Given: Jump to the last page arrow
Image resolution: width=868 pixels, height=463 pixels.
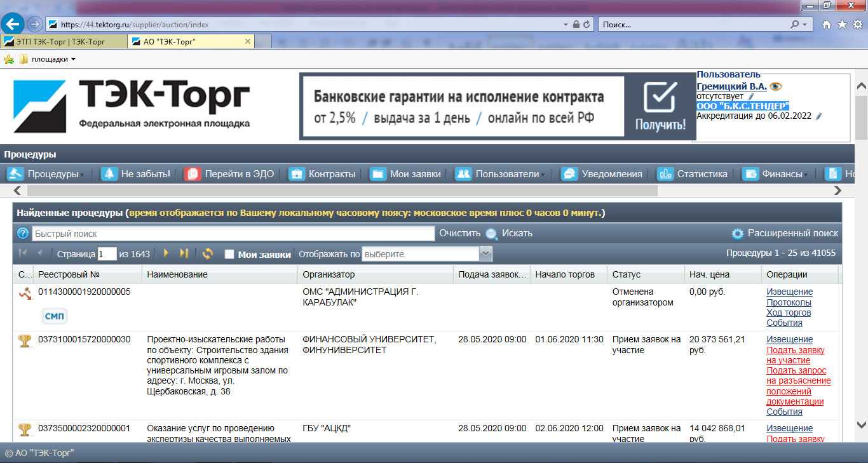Looking at the screenshot, I should [x=184, y=253].
